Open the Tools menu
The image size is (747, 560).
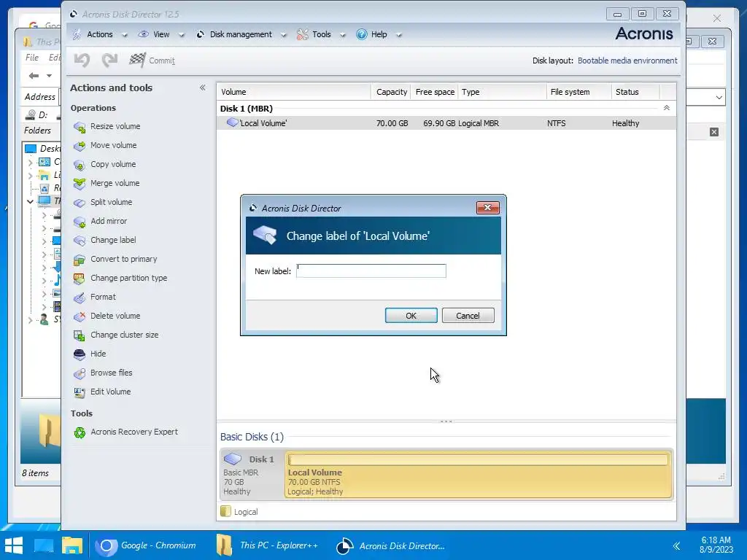click(321, 34)
